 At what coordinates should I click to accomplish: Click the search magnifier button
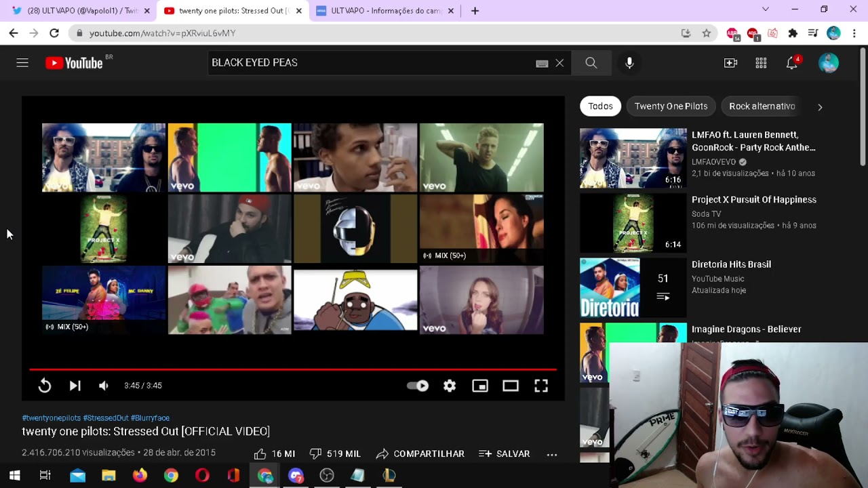pyautogui.click(x=591, y=63)
